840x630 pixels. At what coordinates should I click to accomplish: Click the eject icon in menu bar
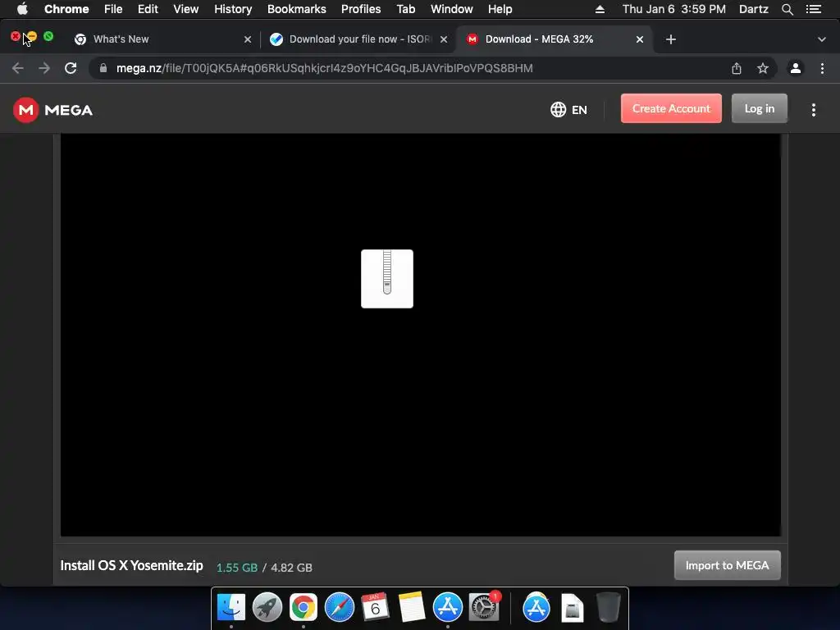coord(600,9)
